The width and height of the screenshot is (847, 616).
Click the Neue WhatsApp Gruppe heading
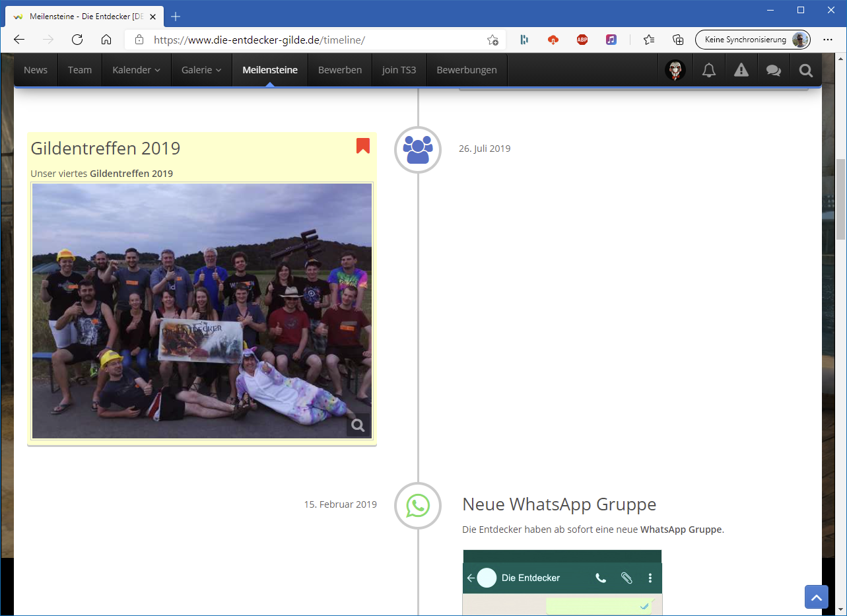coord(559,504)
